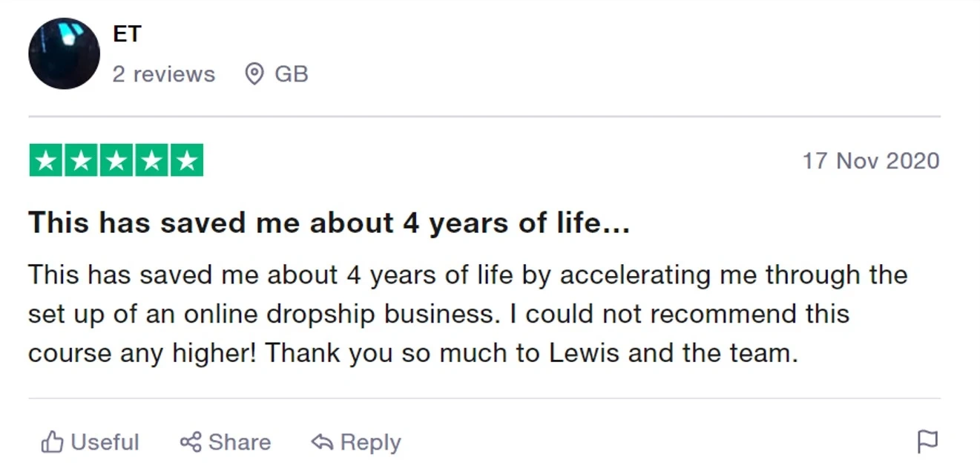Screen dimensions: 980x463
Task: Mark the review as Useful
Action: click(104, 442)
